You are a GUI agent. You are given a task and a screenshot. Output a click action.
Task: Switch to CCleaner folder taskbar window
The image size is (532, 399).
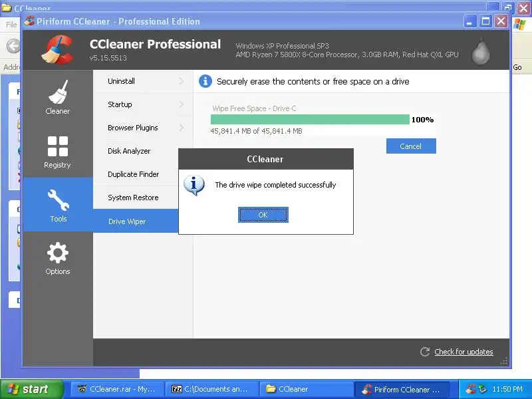pyautogui.click(x=307, y=389)
